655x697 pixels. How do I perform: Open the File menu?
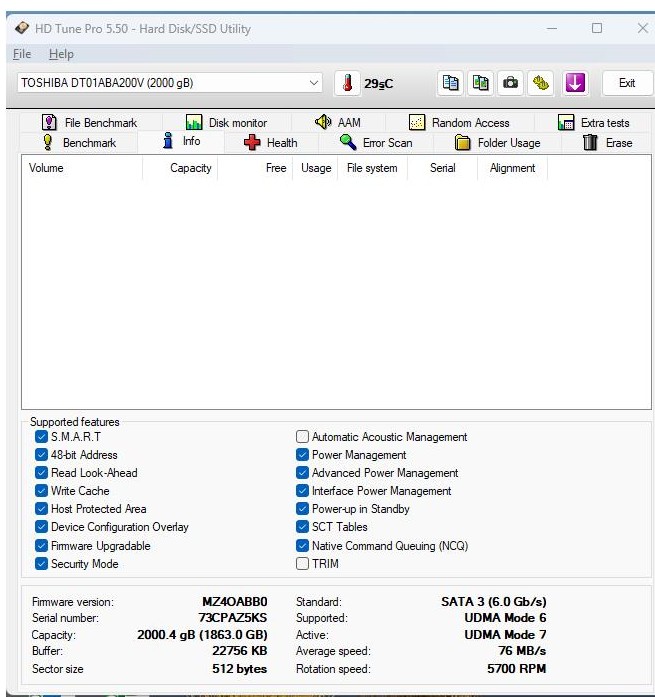tap(22, 54)
